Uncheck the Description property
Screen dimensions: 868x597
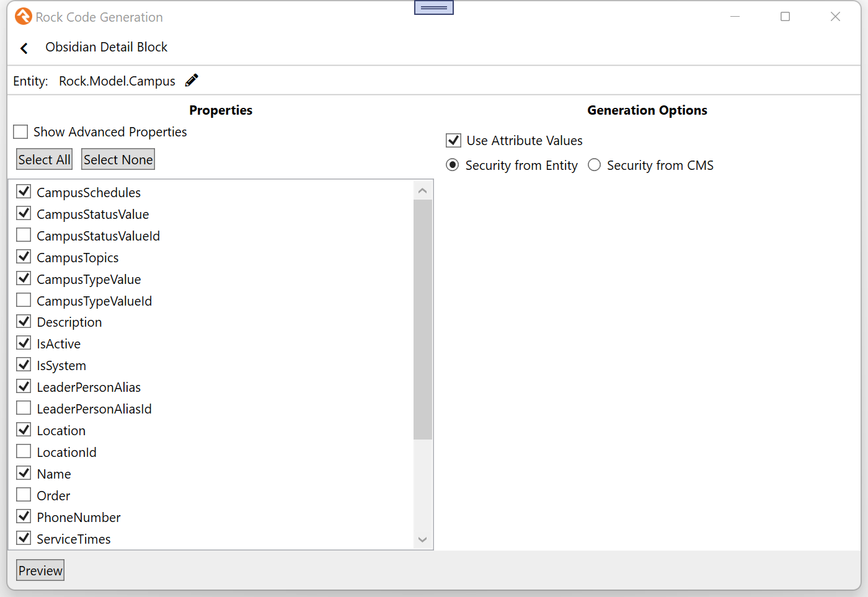point(24,321)
